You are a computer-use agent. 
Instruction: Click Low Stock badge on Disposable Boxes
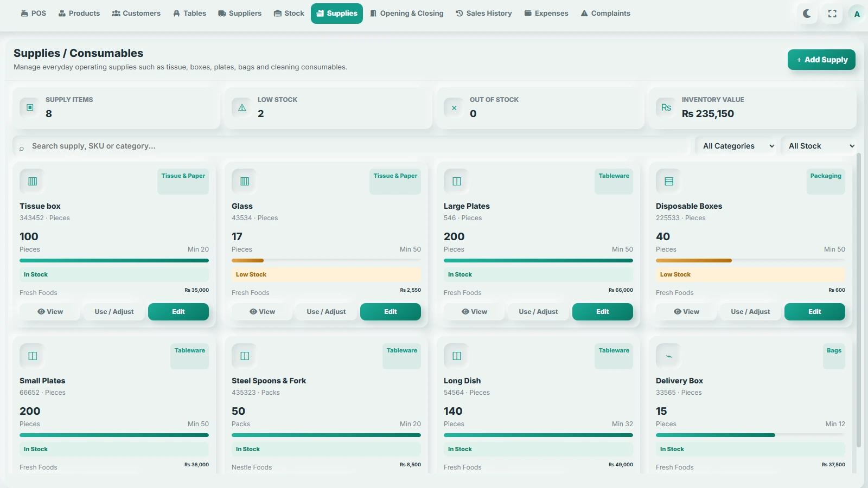tap(750, 274)
